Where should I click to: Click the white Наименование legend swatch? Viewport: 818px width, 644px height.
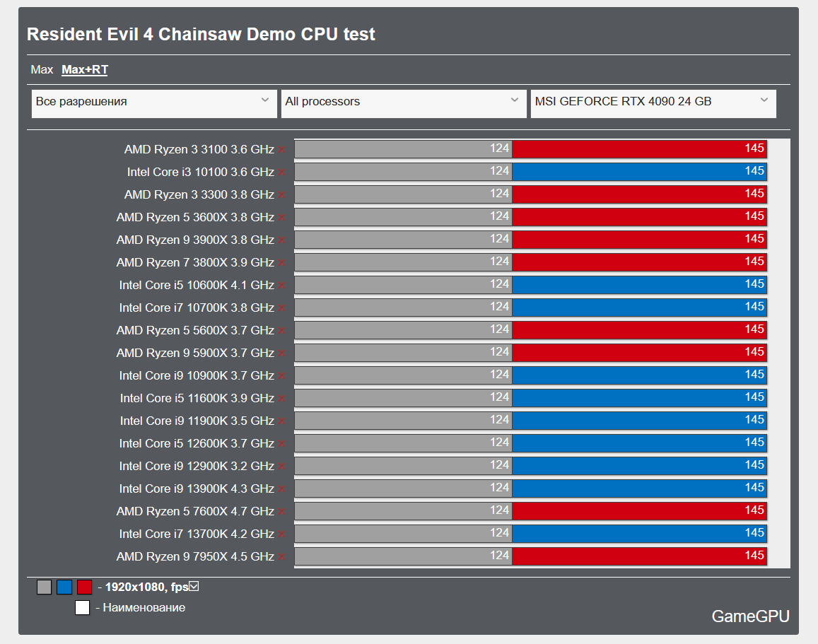pyautogui.click(x=83, y=607)
